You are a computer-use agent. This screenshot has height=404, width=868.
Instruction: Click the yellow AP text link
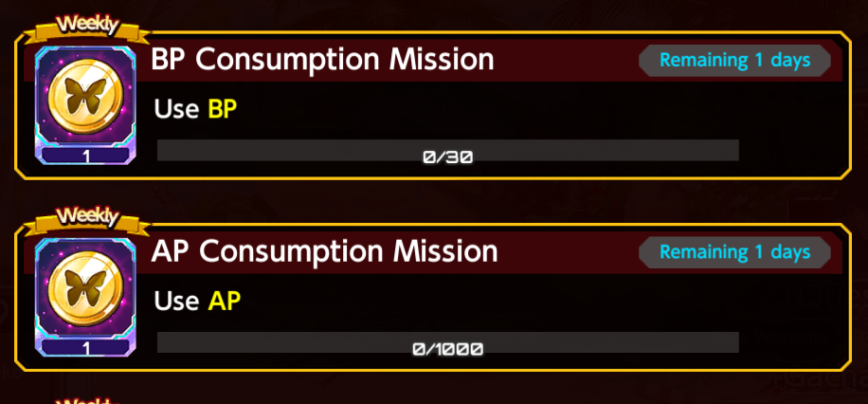click(225, 301)
